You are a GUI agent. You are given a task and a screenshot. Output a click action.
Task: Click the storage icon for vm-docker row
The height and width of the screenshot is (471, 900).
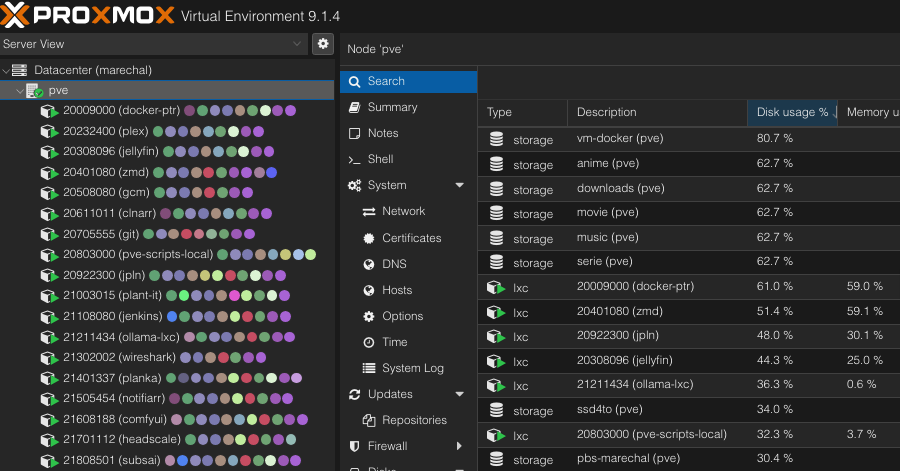coord(496,139)
